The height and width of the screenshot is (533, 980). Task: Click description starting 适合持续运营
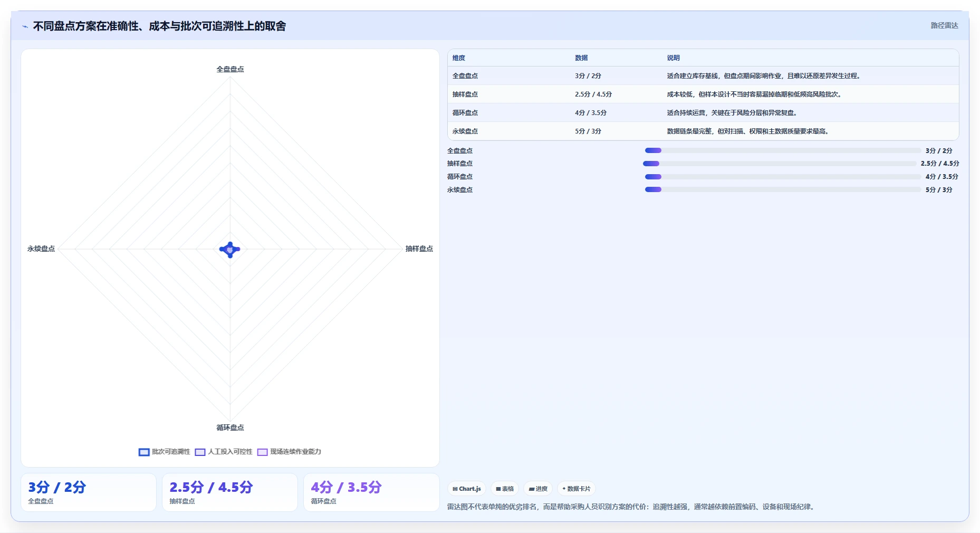coord(733,113)
